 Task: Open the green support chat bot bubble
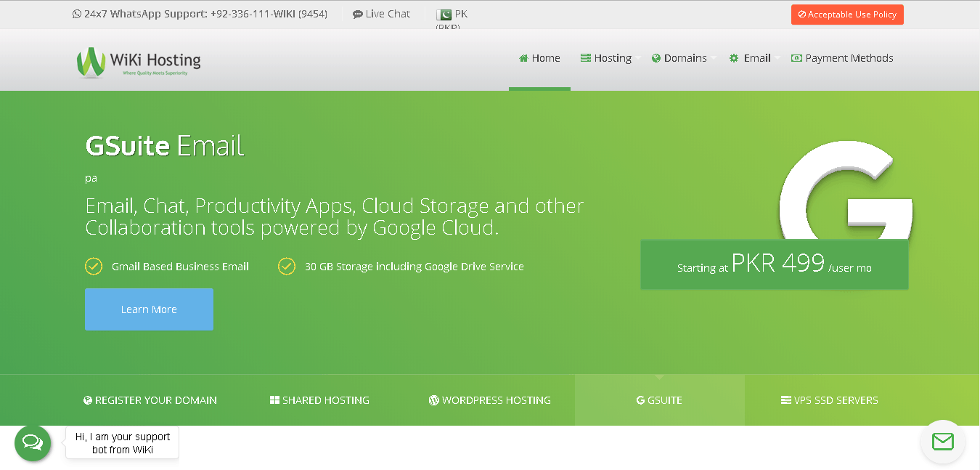coord(33,443)
